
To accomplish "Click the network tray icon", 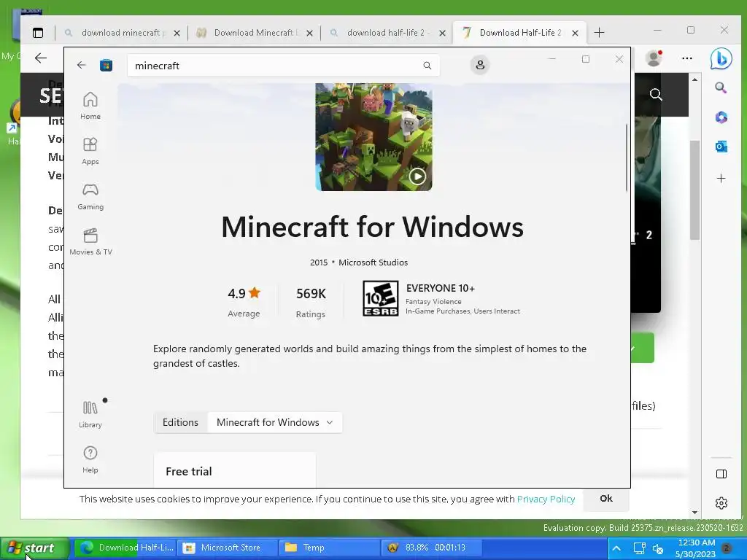I will coord(639,548).
